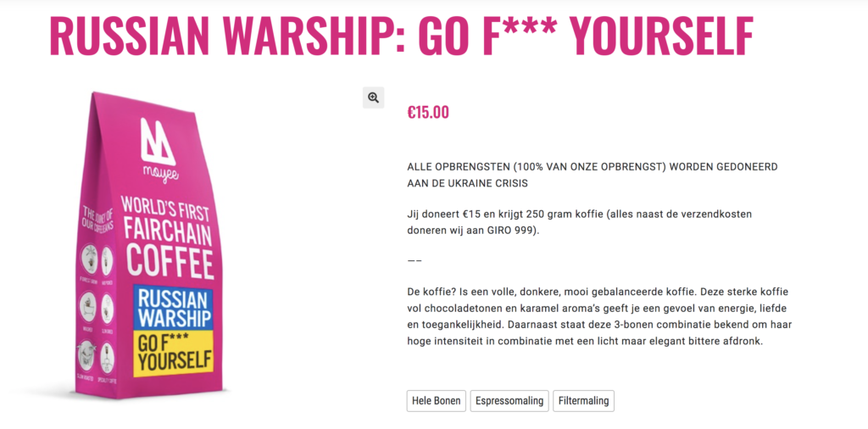Pick the Filtermaling grind option

coord(583,401)
